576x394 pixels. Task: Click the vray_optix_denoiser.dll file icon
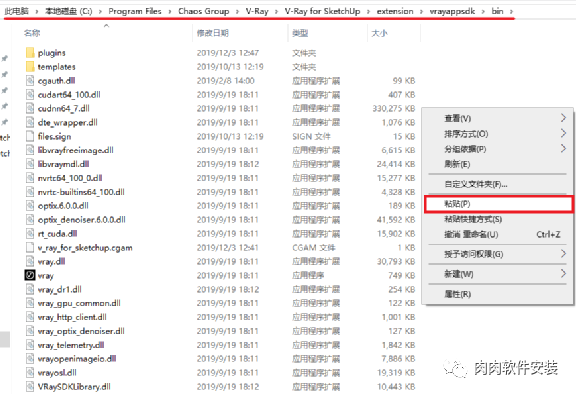[30, 331]
